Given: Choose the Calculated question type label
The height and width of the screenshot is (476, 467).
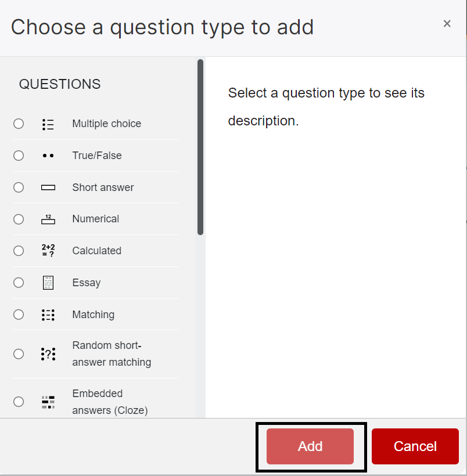Looking at the screenshot, I should [96, 251].
